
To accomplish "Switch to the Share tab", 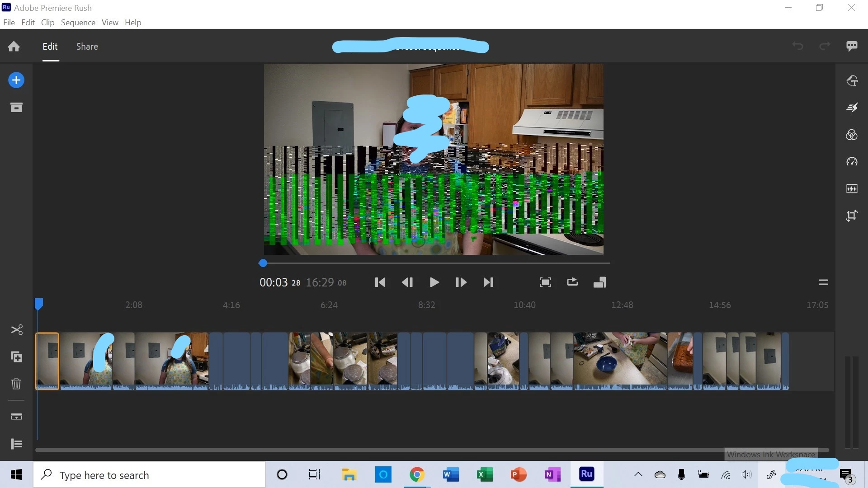I will coord(87,47).
